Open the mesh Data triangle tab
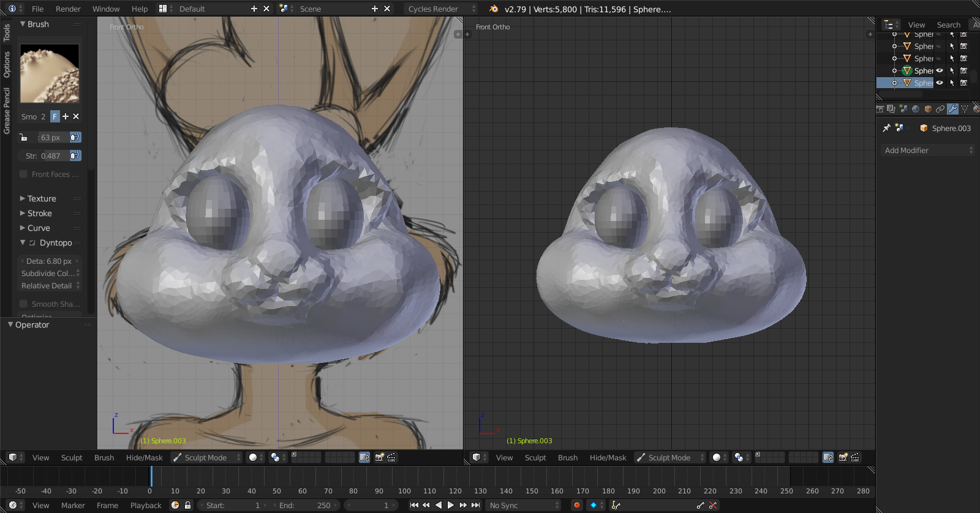Viewport: 980px width, 513px height. click(x=965, y=109)
